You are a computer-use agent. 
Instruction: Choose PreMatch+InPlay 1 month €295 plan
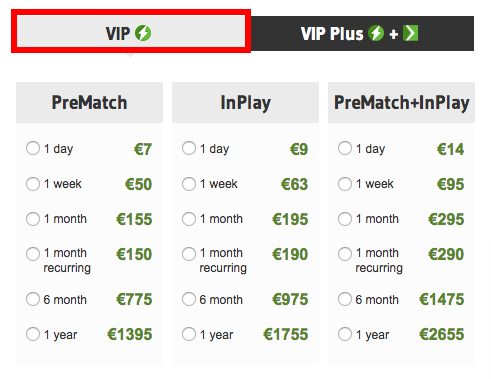click(x=345, y=219)
